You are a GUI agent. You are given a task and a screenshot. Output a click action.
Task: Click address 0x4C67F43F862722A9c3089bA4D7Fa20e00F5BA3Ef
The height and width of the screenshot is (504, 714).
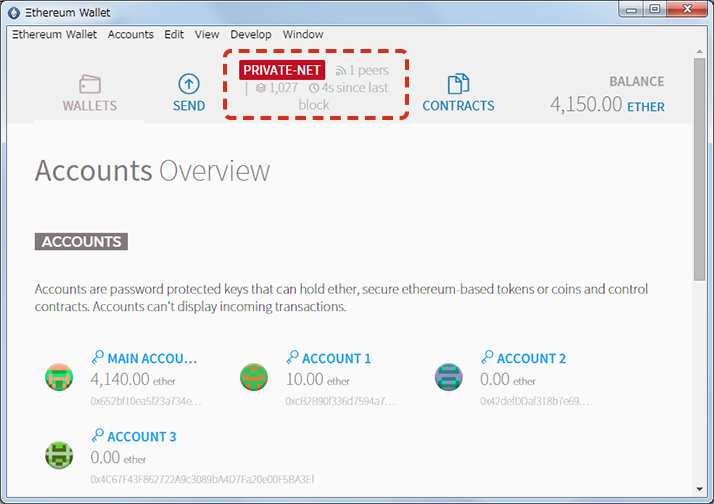(202, 479)
